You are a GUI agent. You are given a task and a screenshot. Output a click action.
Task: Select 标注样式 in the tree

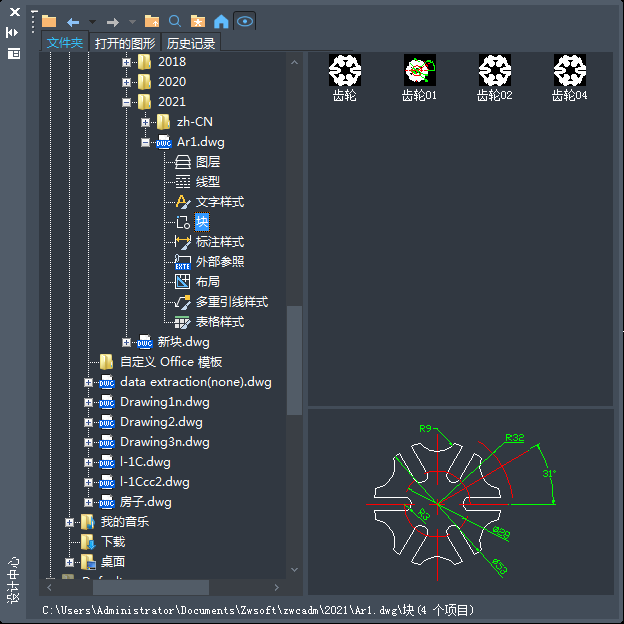point(219,242)
